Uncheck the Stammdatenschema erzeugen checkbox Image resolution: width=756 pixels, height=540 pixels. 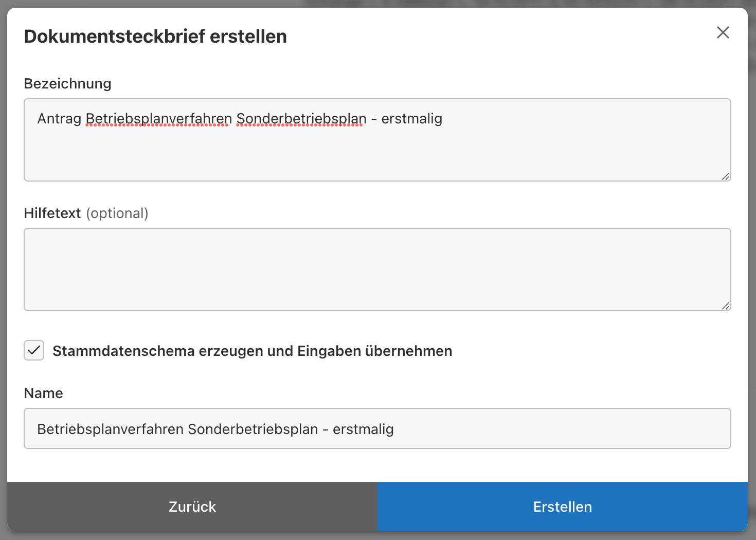click(34, 350)
